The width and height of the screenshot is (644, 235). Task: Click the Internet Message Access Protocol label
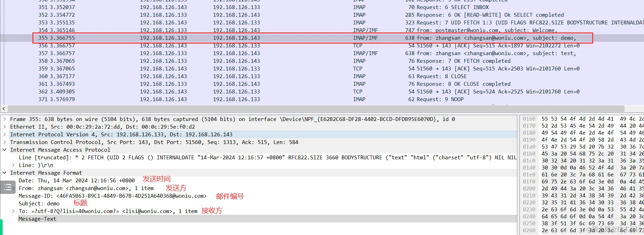[60, 150]
